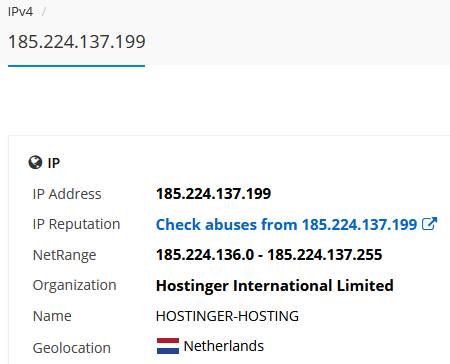The image size is (450, 364).
Task: Click the HOSTINGER-HOSTING name value
Action: pyautogui.click(x=227, y=316)
